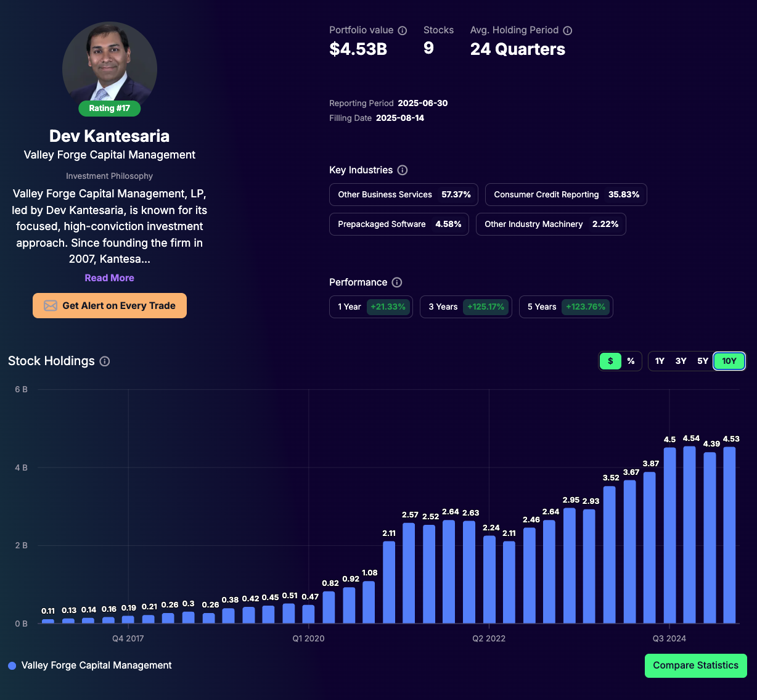The image size is (757, 700).
Task: Click filing date 2025-08-14
Action: coord(400,118)
